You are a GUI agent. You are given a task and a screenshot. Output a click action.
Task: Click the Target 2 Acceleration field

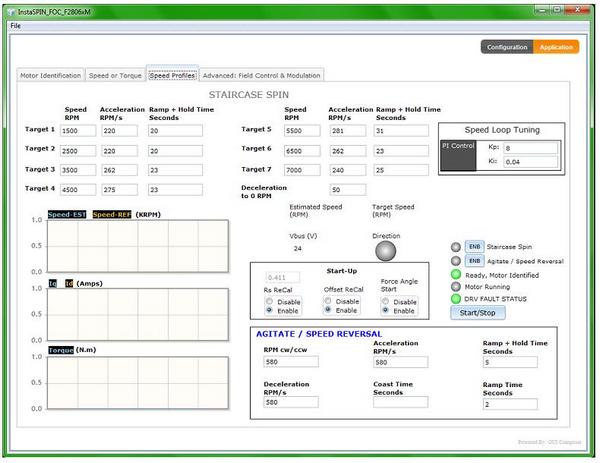(x=119, y=151)
